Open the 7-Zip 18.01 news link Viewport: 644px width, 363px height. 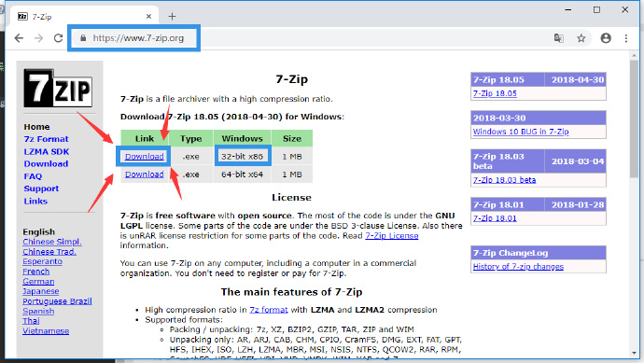click(495, 218)
